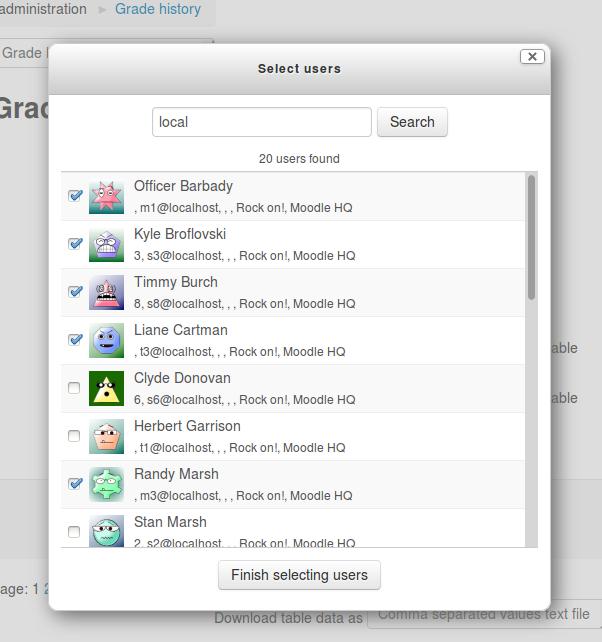Open the Grade history breadcrumb link
The width and height of the screenshot is (602, 642).
pyautogui.click(x=158, y=9)
